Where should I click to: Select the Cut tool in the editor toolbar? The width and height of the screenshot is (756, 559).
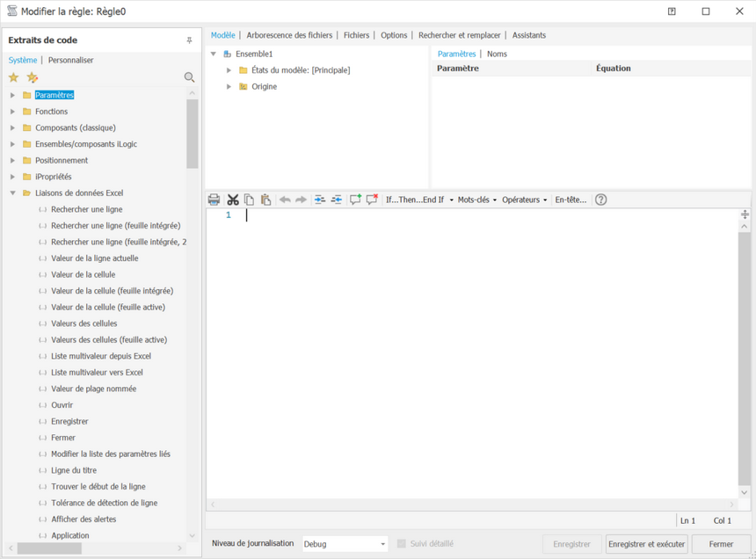coord(233,200)
